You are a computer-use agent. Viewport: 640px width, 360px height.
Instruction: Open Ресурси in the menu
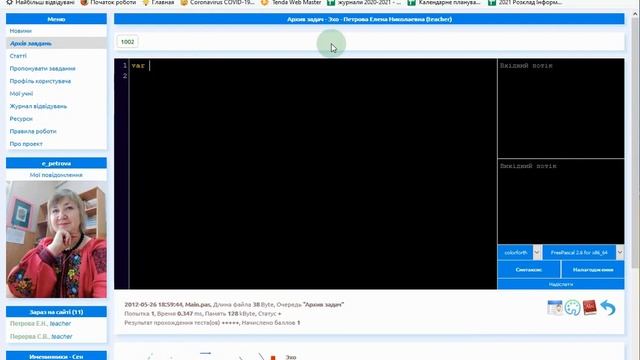pos(21,119)
